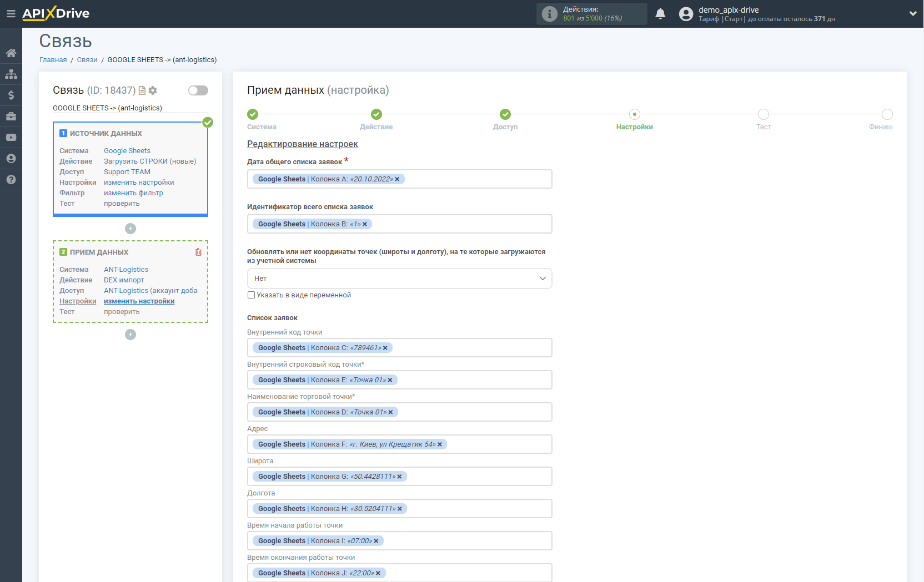Click 'изменить настройки' in data source

click(x=139, y=183)
